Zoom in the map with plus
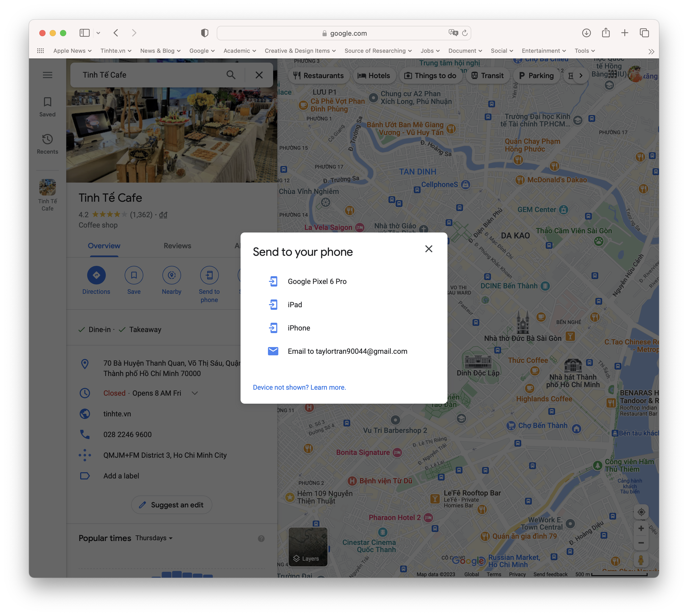The image size is (688, 616). pyautogui.click(x=641, y=528)
